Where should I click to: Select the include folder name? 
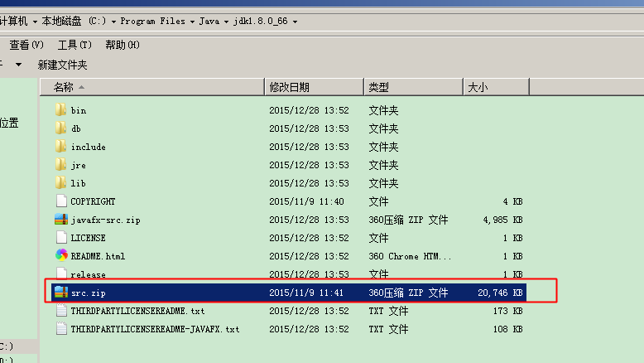[89, 147]
